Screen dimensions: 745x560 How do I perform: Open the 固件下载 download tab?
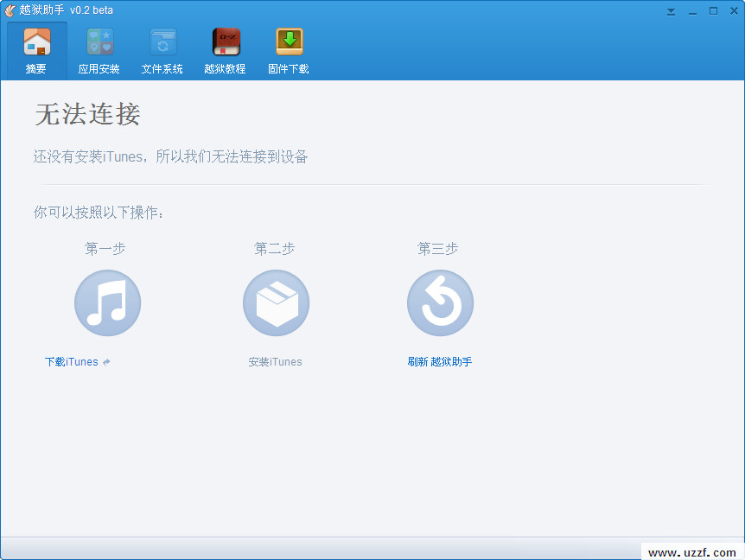click(x=289, y=50)
